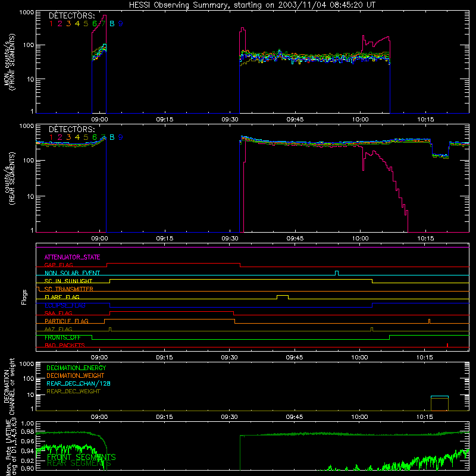Select the PARTICLE_FLAG label
476x476 pixels.
(67, 321)
